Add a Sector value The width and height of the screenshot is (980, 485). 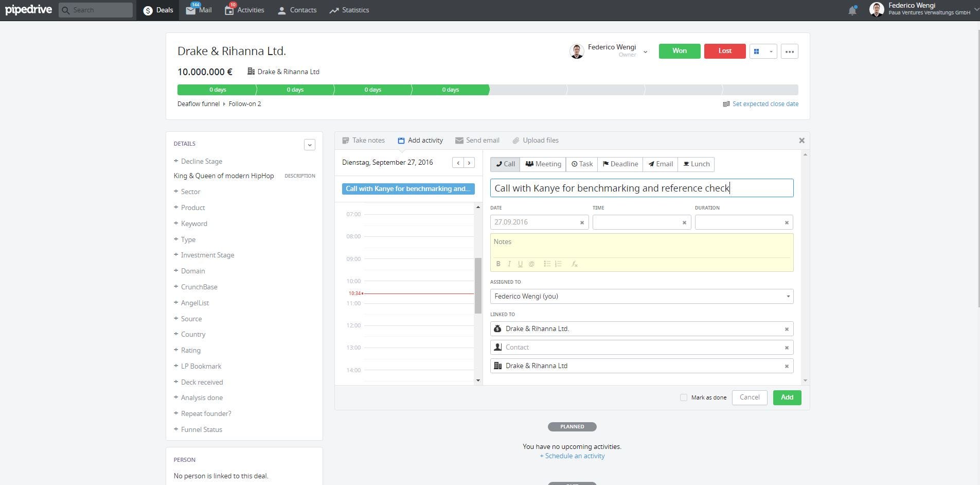coord(187,192)
